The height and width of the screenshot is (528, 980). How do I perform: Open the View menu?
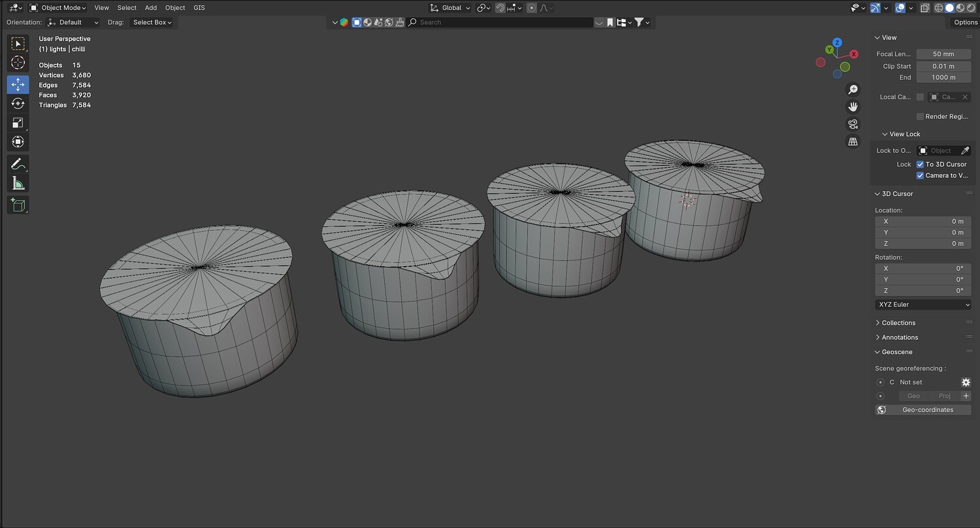pyautogui.click(x=101, y=8)
